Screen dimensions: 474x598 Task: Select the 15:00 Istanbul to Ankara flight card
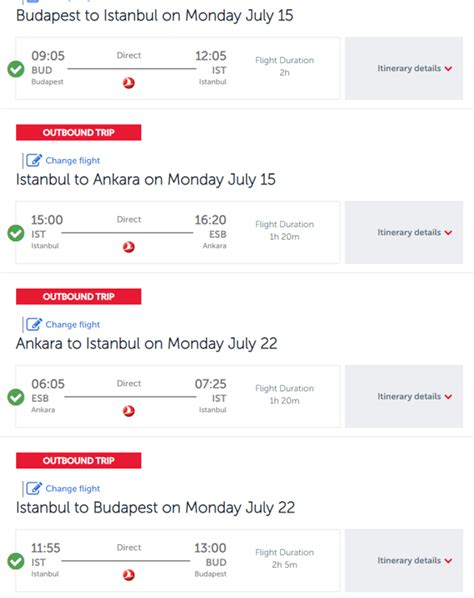coord(178,232)
